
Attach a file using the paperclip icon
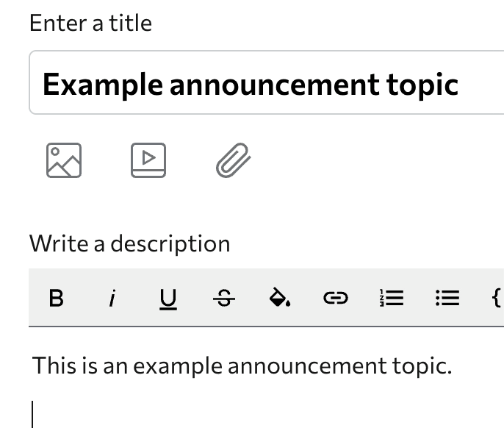tap(234, 160)
